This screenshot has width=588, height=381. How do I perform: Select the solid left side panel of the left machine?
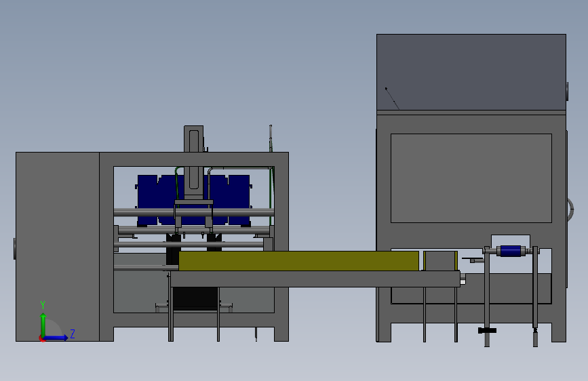pyautogui.click(x=58, y=247)
